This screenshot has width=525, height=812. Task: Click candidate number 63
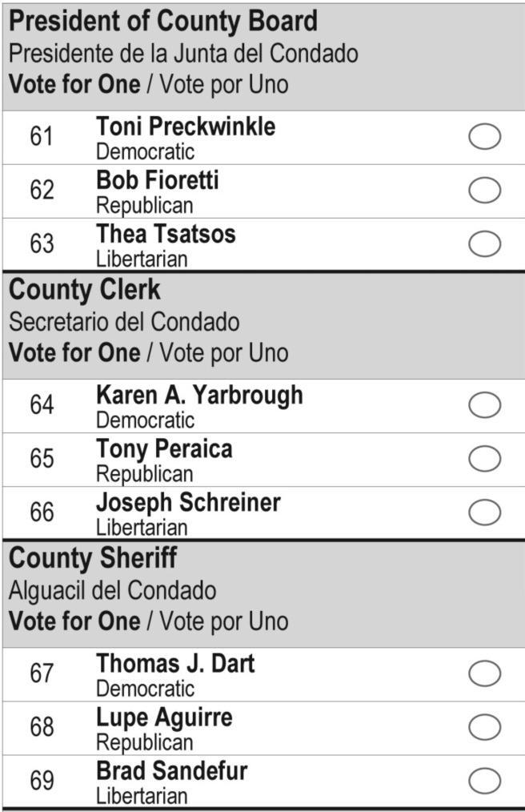click(x=42, y=244)
